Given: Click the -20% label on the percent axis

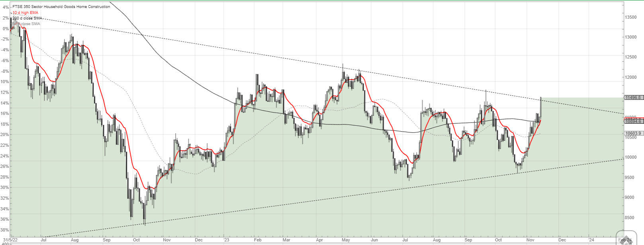Looking at the screenshot, I should click(x=4, y=134).
